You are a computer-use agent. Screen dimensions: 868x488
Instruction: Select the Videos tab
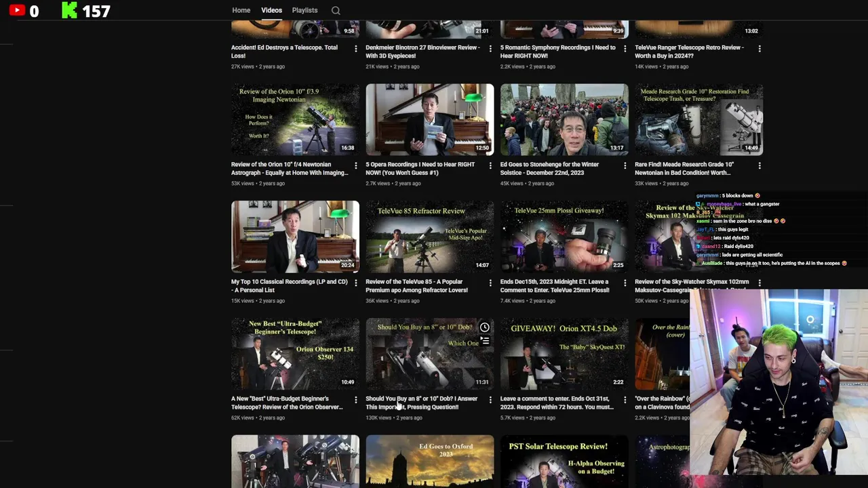(x=271, y=10)
